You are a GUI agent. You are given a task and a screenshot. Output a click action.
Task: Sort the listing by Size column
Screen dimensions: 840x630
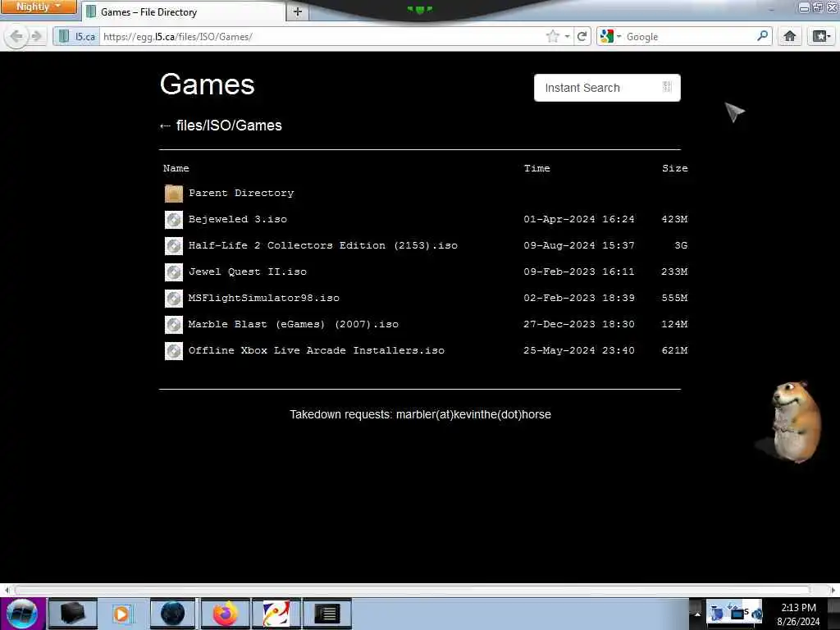[x=674, y=168]
